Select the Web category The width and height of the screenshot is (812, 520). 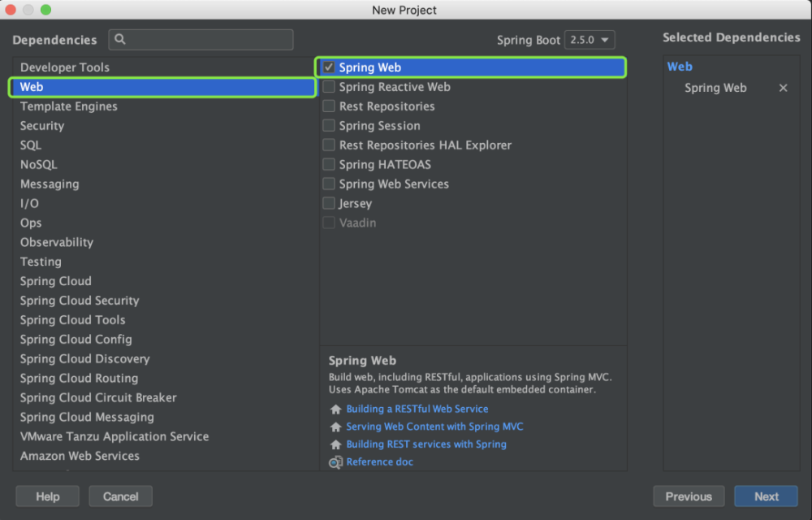tap(163, 87)
